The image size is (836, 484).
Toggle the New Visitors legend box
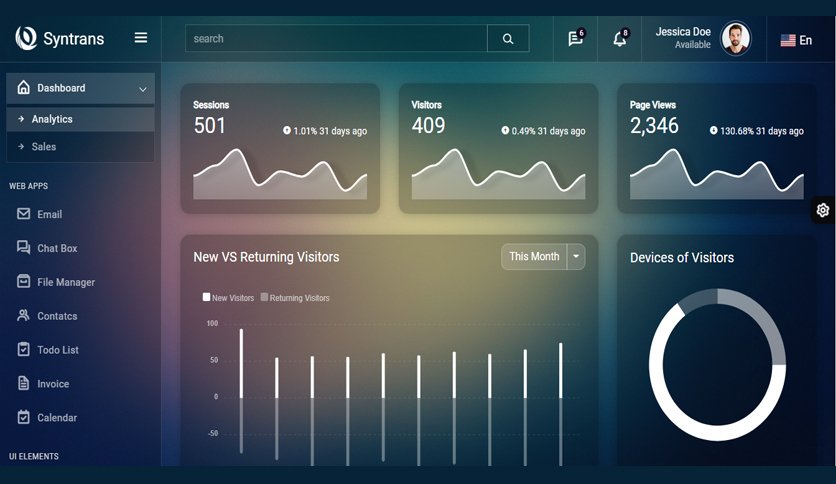point(206,297)
